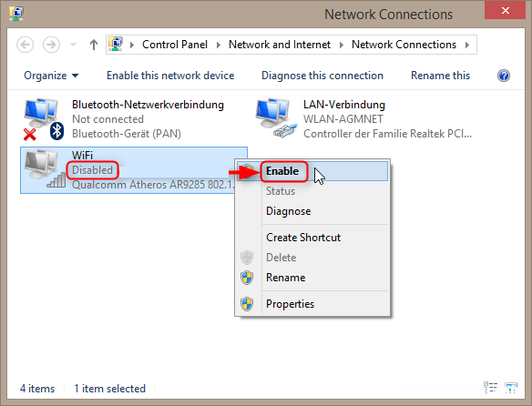
Task: Expand chevron after Control Panel breadcrumb
Action: [218, 45]
